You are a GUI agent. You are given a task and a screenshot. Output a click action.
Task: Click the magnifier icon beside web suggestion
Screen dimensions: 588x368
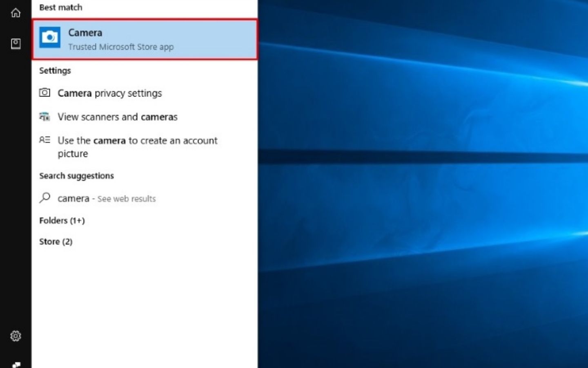pos(45,198)
